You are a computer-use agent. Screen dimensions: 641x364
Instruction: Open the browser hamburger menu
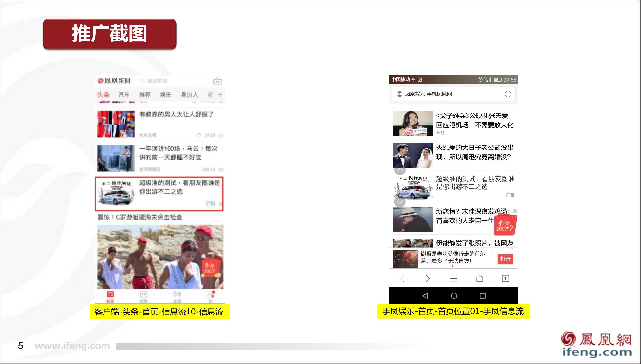pyautogui.click(x=453, y=279)
